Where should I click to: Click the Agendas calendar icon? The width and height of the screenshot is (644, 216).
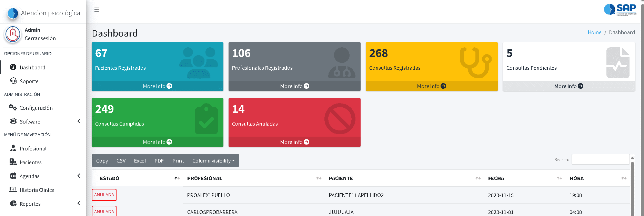(x=13, y=176)
